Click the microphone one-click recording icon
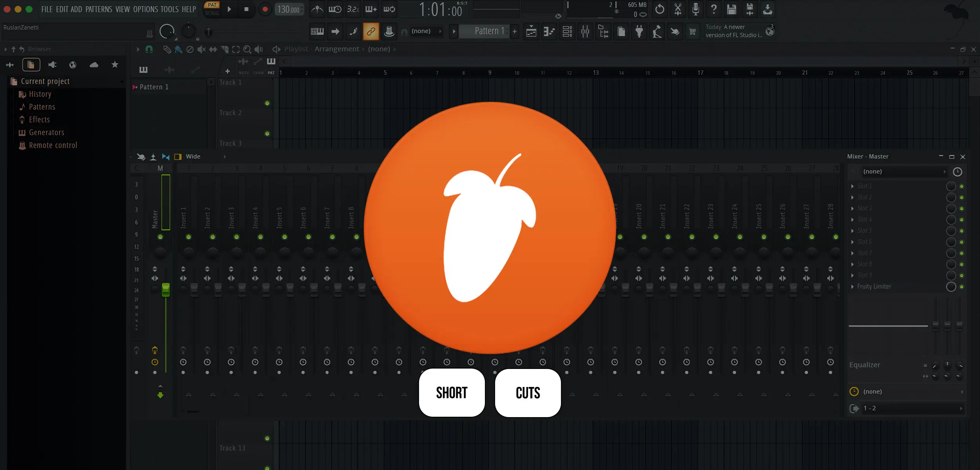The width and height of the screenshot is (980, 470). click(696, 9)
